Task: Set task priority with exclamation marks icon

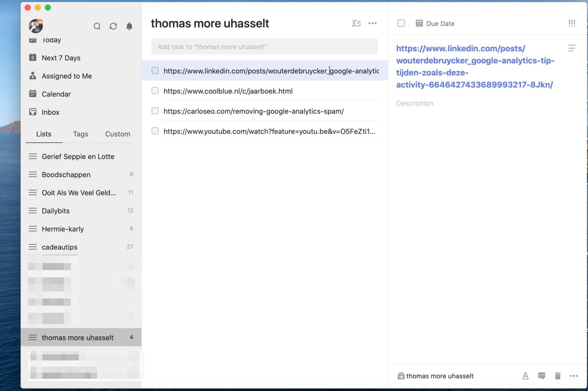Action: pyautogui.click(x=572, y=23)
